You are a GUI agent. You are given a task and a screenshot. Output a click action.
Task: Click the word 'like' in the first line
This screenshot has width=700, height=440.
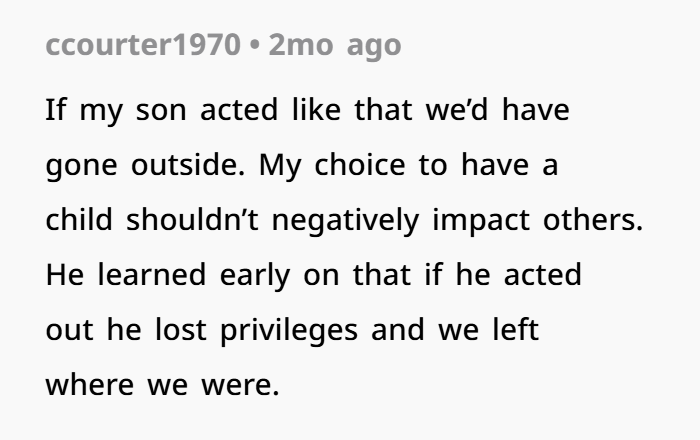coord(316,110)
